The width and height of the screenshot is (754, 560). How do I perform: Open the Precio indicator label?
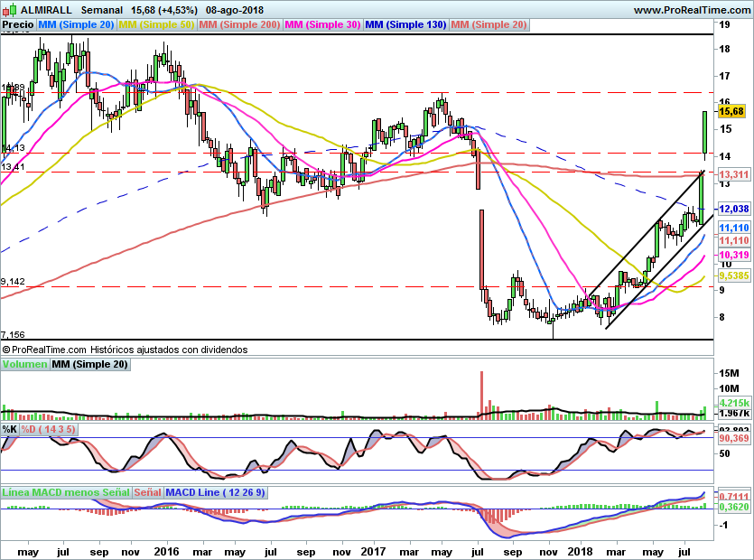pyautogui.click(x=18, y=25)
